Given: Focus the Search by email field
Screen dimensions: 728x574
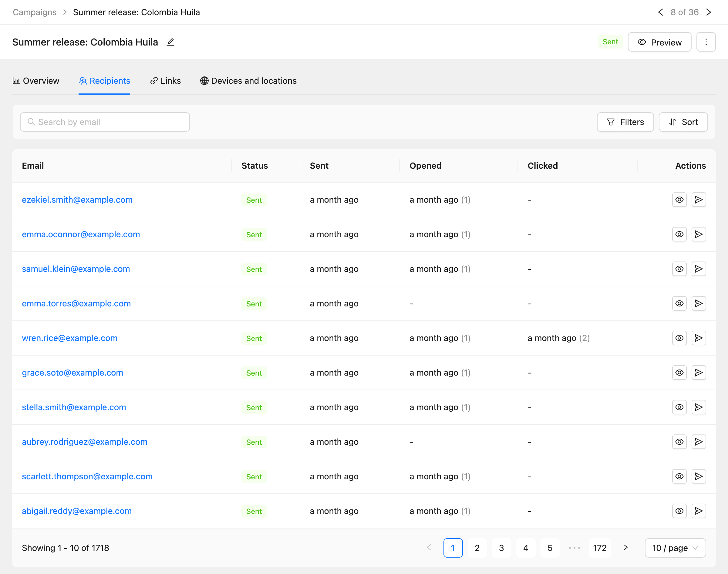Looking at the screenshot, I should click(105, 122).
